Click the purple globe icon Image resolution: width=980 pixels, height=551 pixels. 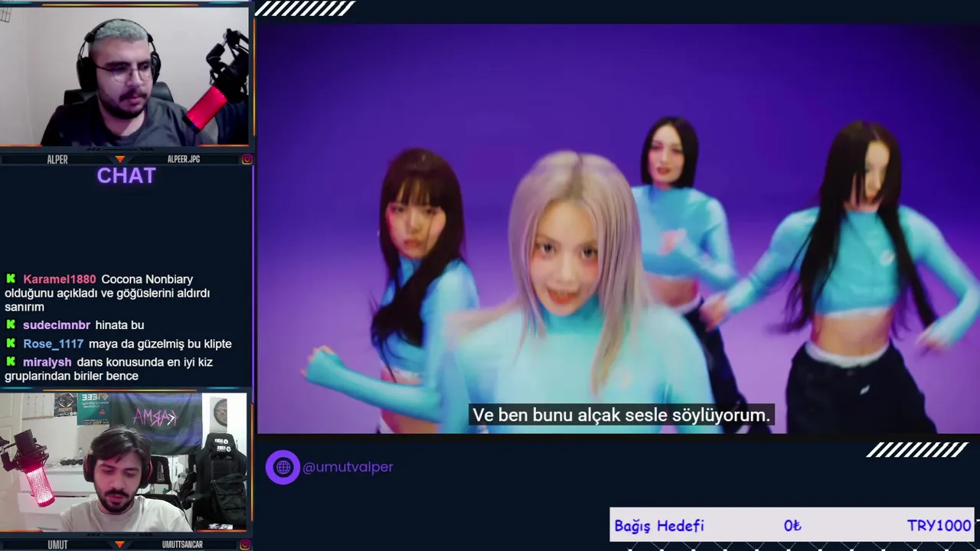point(283,467)
